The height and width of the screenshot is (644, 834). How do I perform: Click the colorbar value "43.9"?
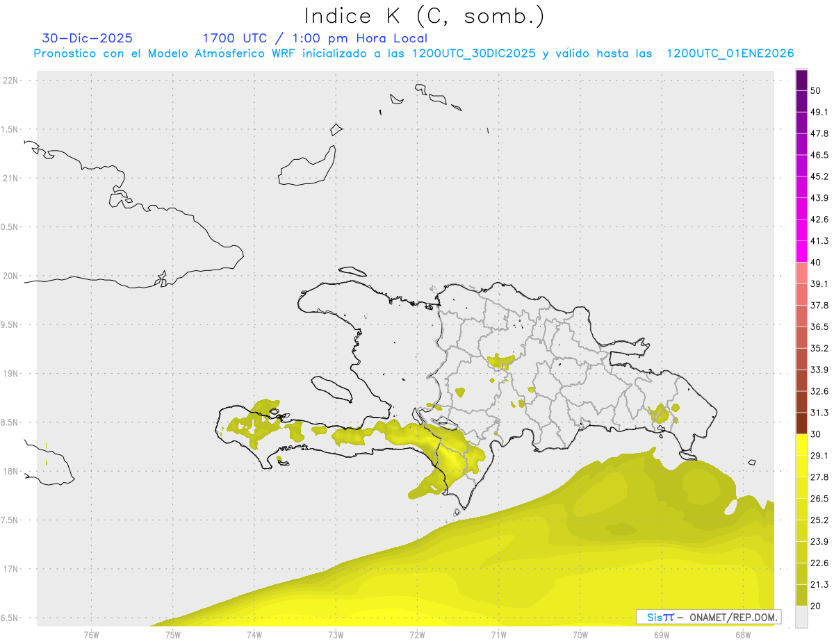pyautogui.click(x=819, y=198)
